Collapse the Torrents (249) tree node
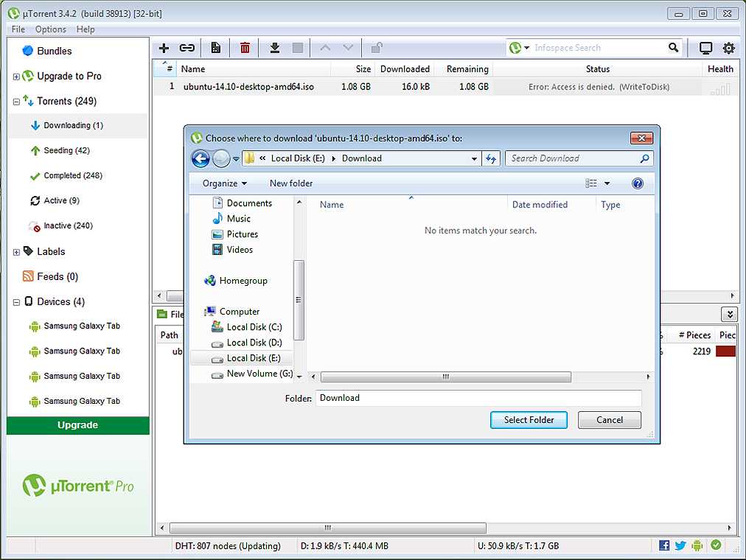 pos(16,102)
